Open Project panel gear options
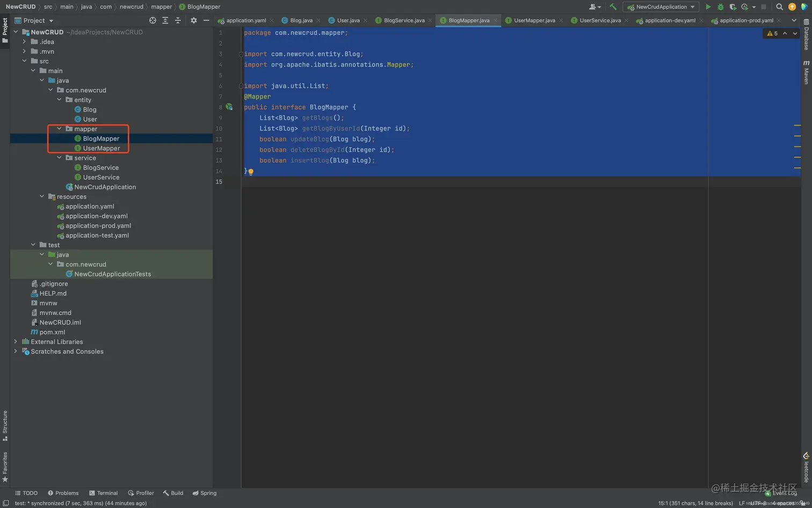 pos(193,20)
